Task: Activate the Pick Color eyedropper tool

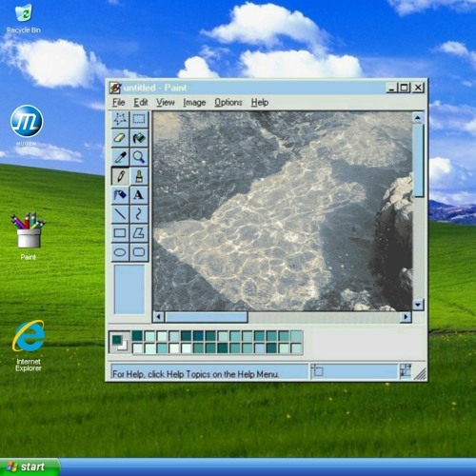Action: click(120, 157)
